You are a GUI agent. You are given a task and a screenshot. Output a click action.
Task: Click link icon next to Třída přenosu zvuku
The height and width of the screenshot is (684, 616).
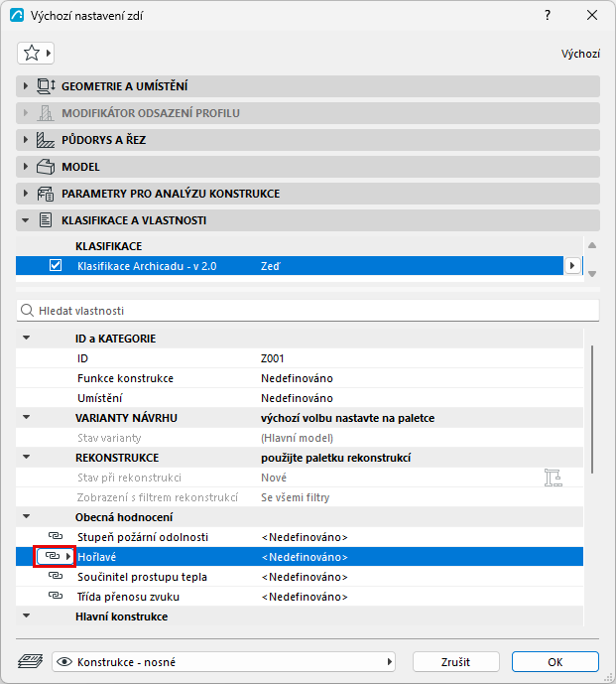pos(56,596)
